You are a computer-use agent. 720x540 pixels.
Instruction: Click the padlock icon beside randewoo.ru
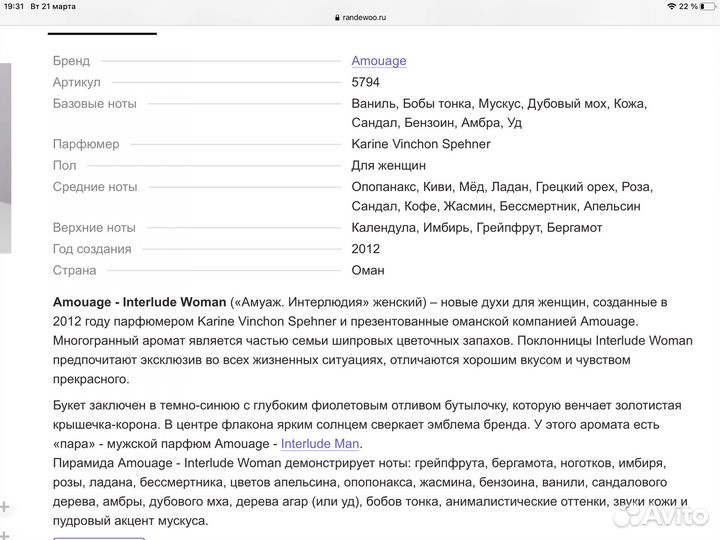pyautogui.click(x=336, y=18)
